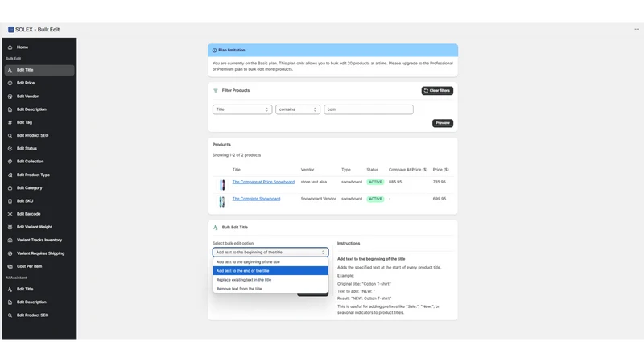Image resolution: width=644 pixels, height=362 pixels.
Task: Click the Compare At Price column header
Action: click(x=408, y=170)
